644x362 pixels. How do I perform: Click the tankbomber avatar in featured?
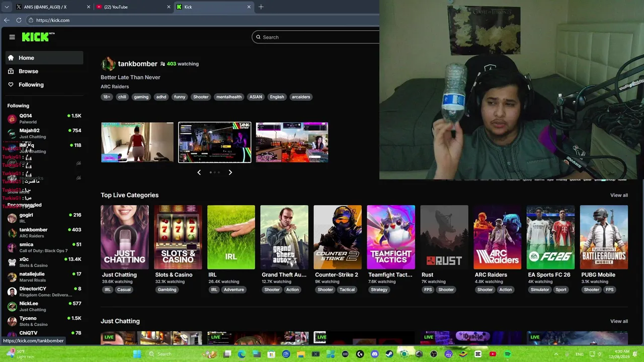click(108, 64)
